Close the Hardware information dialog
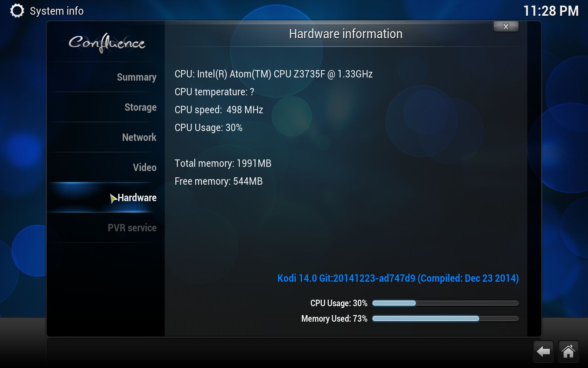Image resolution: width=588 pixels, height=368 pixels. (x=506, y=27)
